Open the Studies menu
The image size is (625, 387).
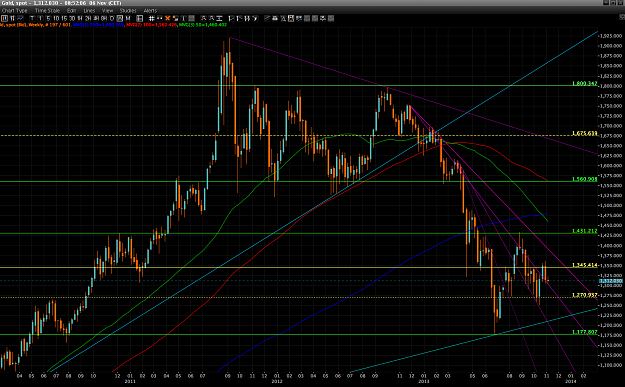click(x=128, y=10)
